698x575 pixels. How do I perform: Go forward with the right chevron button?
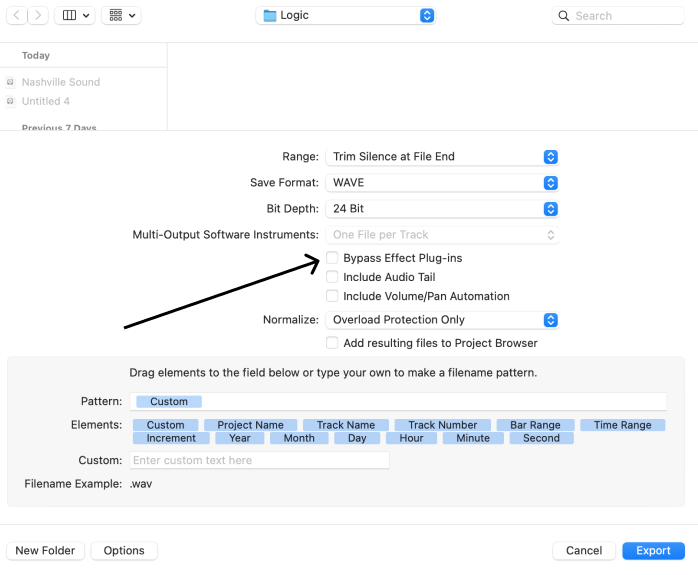(38, 16)
